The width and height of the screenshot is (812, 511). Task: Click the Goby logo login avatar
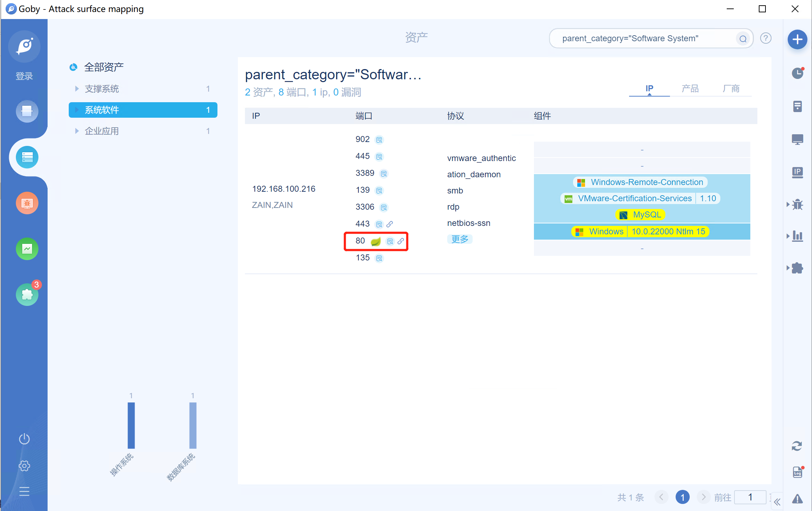(24, 46)
